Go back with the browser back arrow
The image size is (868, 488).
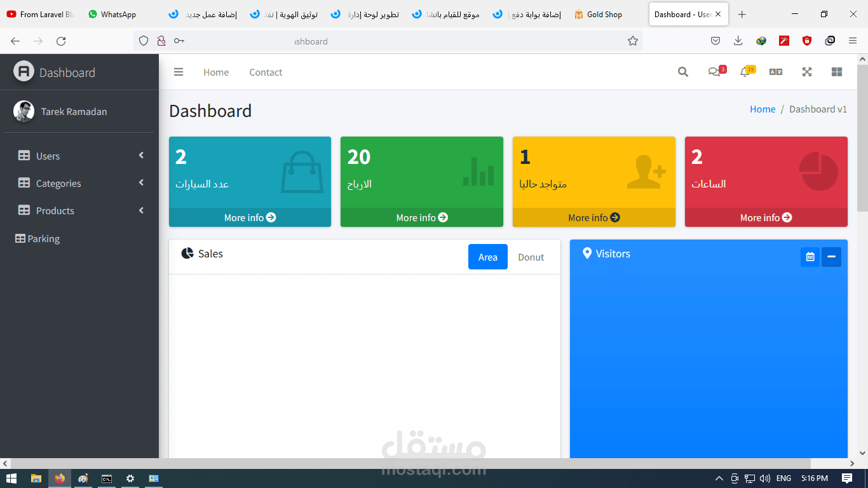pyautogui.click(x=15, y=41)
